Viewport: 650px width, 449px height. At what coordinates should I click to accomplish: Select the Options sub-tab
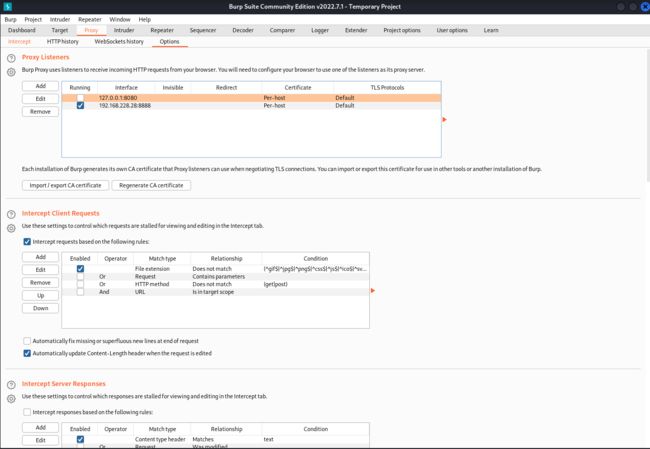click(x=170, y=41)
